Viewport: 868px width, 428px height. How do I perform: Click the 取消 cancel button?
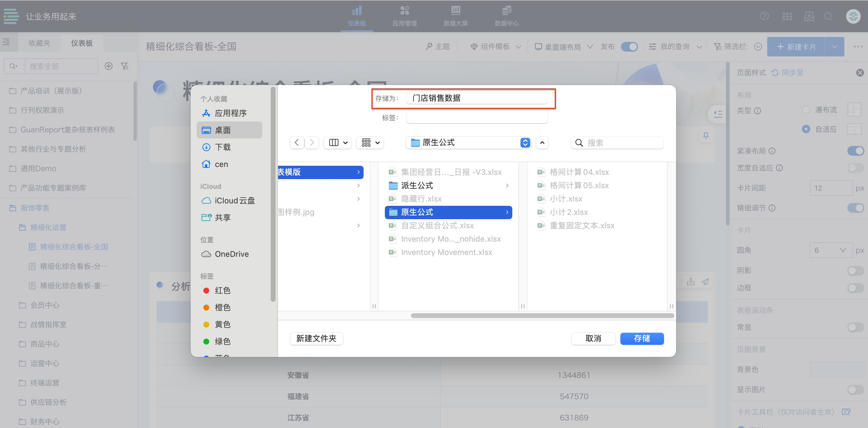[x=593, y=338]
